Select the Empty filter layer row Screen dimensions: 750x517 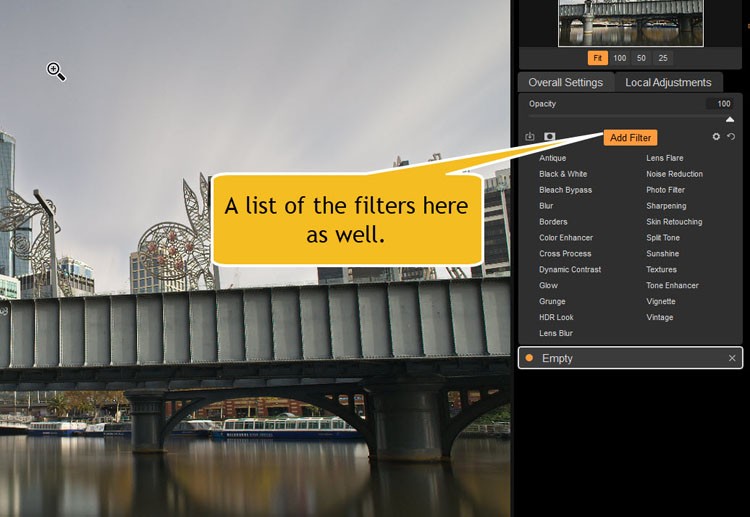click(x=630, y=358)
